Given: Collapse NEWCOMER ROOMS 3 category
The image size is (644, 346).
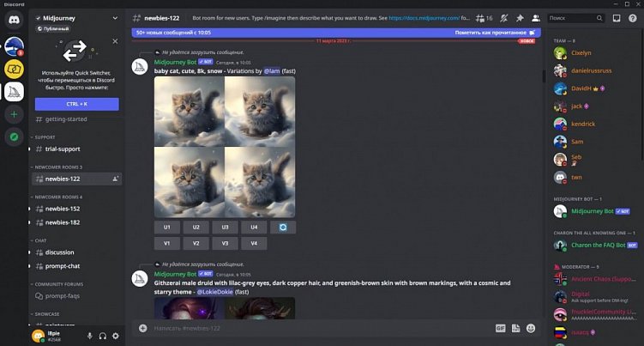Looking at the screenshot, I should pyautogui.click(x=58, y=167).
